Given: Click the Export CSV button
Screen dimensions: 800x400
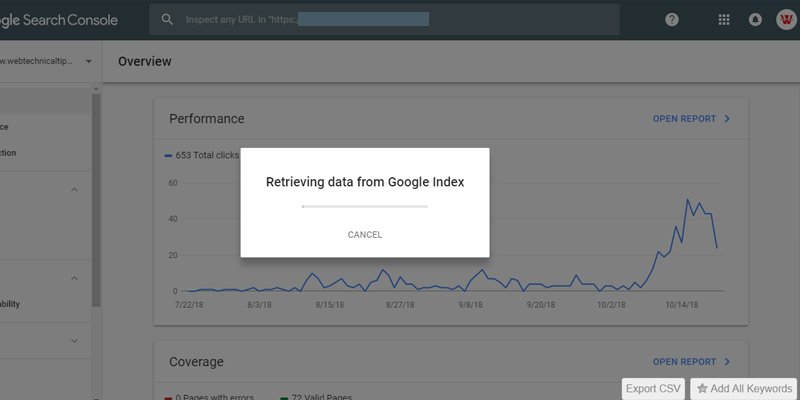Looking at the screenshot, I should [x=654, y=389].
